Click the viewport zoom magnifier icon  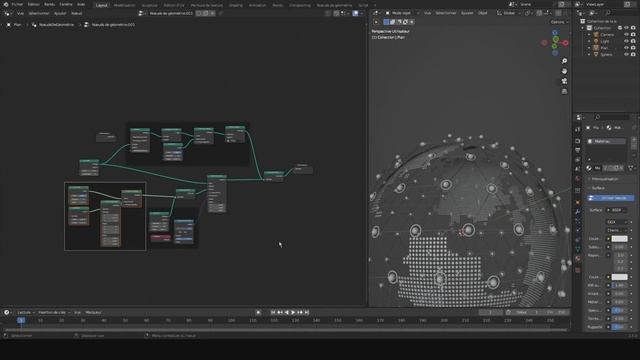pos(564,61)
